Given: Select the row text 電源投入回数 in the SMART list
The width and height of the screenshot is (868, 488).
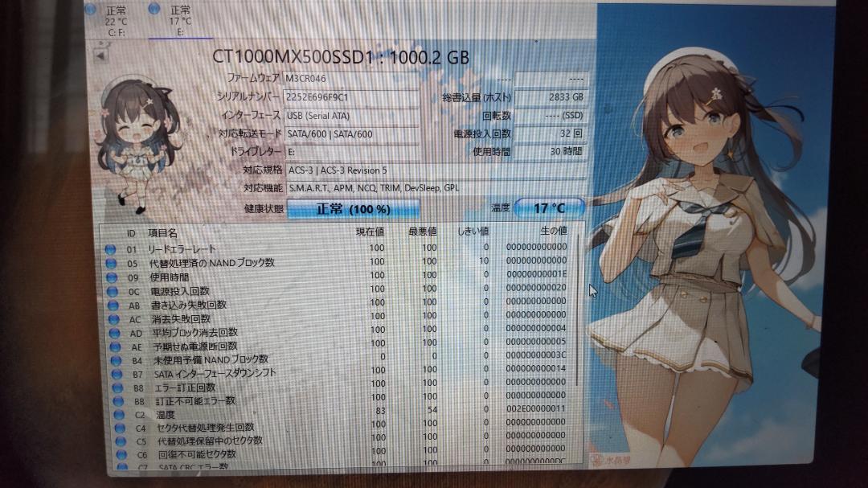Looking at the screenshot, I should (x=180, y=291).
